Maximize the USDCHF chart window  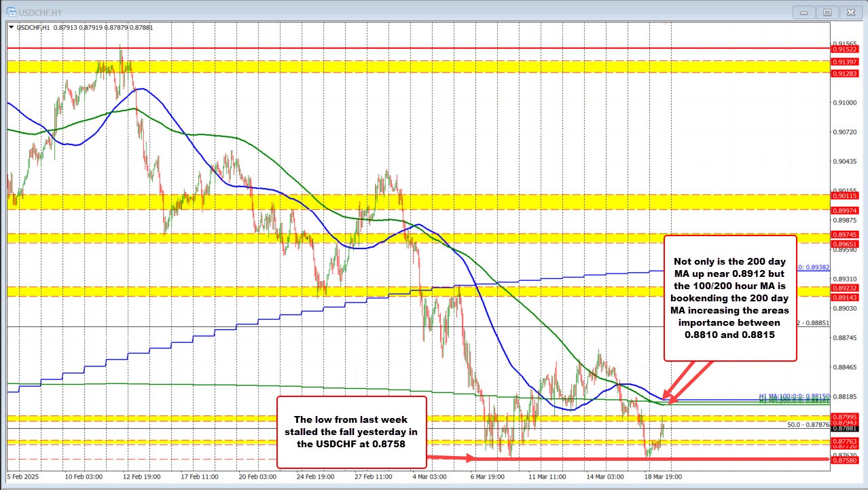click(827, 12)
